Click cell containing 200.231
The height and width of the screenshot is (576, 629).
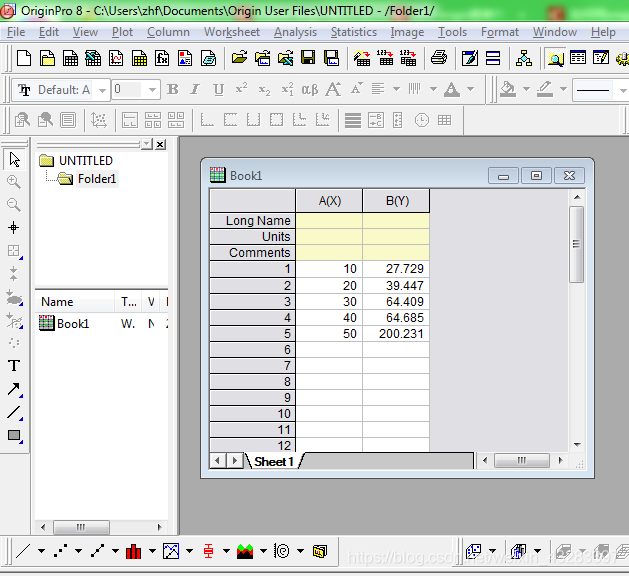pyautogui.click(x=396, y=333)
